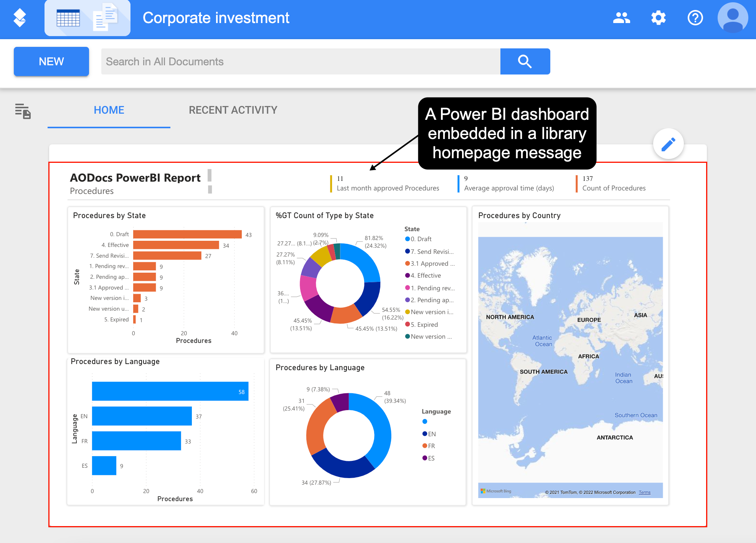Select the 4. Effective bar
This screenshot has width=756, height=543.
176,245
